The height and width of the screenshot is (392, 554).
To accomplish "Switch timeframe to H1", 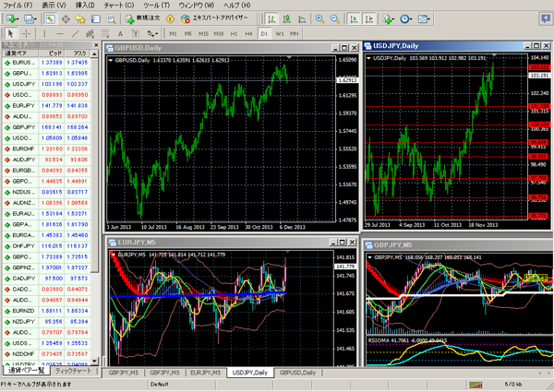I will click(x=234, y=33).
